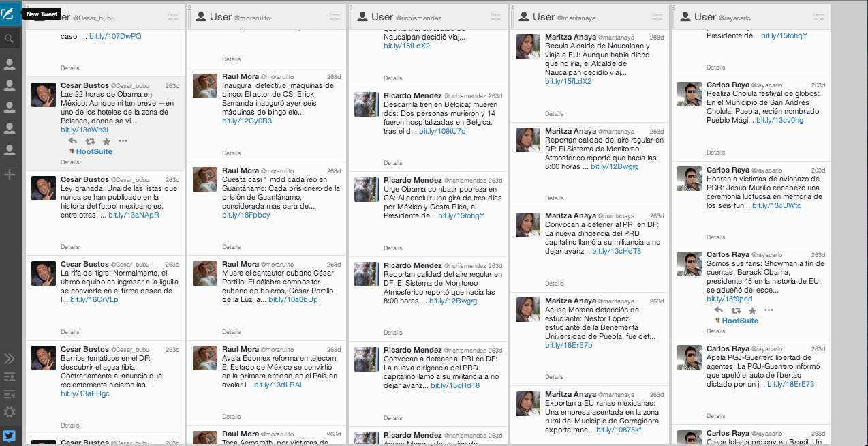
Task: Open link bit.ly/13cUWtc
Action: [777, 205]
